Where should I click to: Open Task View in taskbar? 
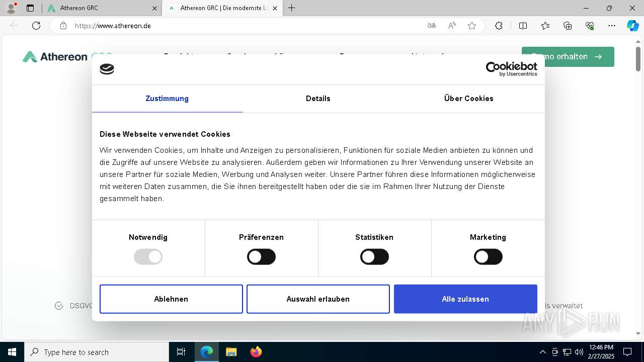181,352
